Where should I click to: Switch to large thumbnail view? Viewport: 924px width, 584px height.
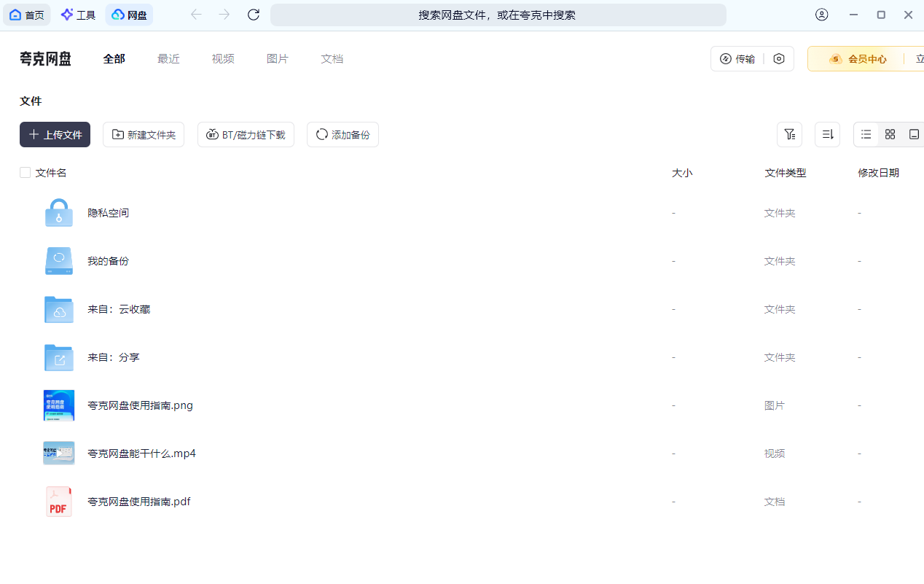[914, 135]
